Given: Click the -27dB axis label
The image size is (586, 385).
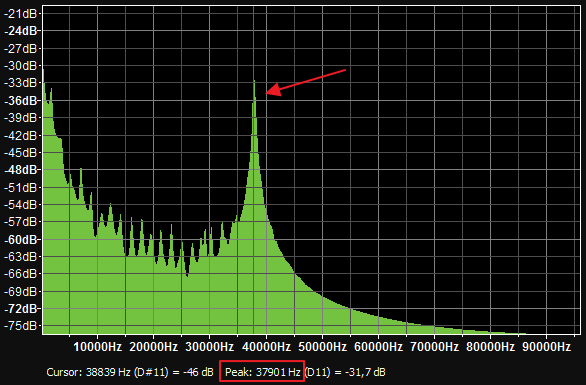Looking at the screenshot, I should pos(20,49).
